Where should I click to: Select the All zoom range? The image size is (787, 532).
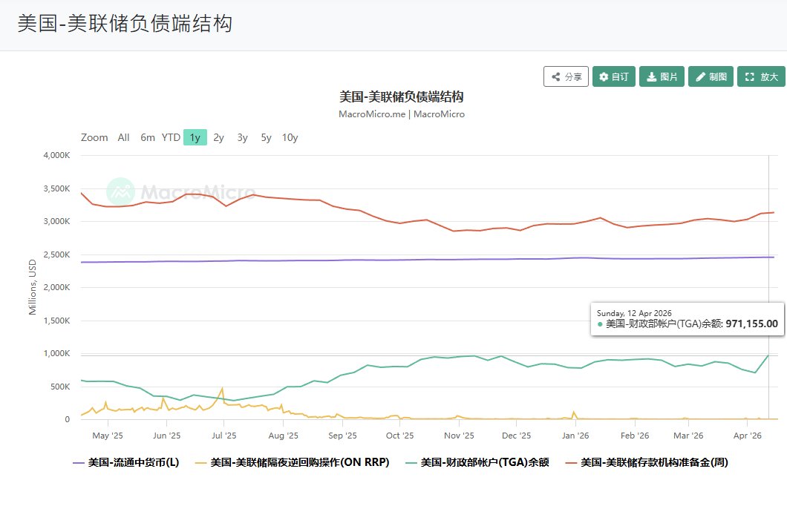tap(123, 137)
